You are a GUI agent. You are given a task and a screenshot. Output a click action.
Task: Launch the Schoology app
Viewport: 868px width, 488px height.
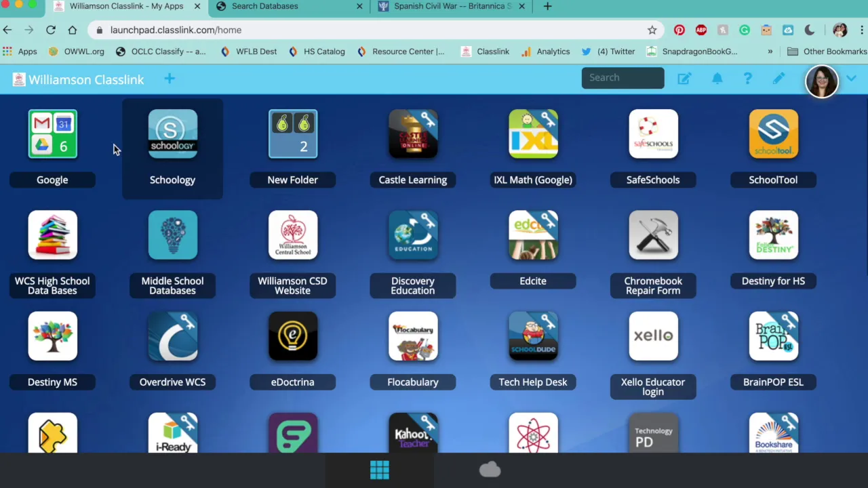[x=172, y=134]
